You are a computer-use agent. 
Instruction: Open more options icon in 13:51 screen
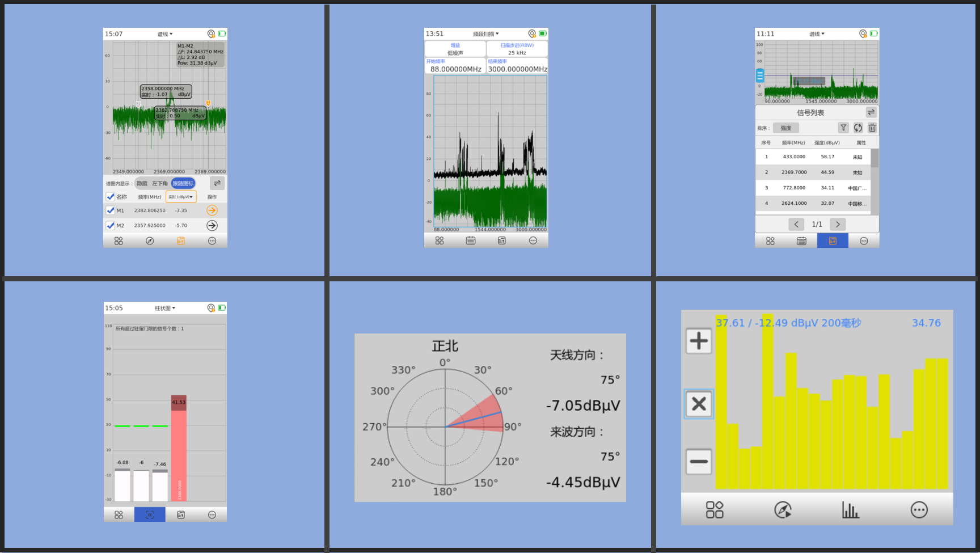coord(533,240)
